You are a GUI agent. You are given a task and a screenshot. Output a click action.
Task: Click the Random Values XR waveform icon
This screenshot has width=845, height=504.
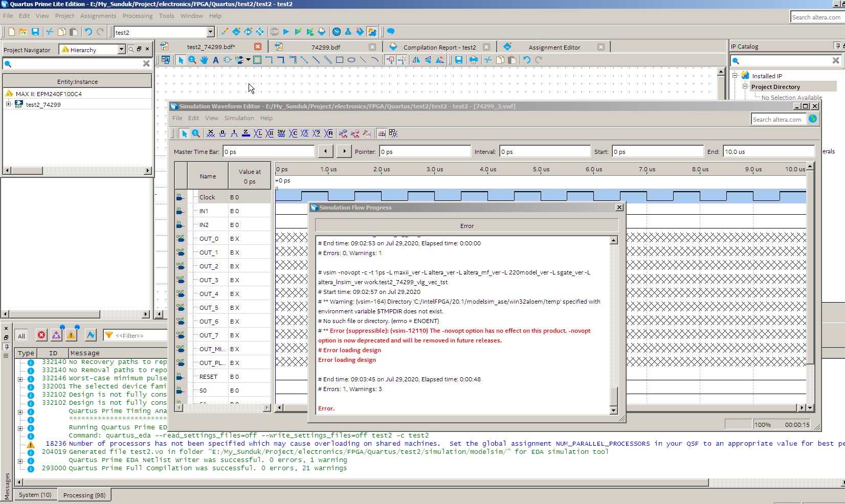point(329,133)
